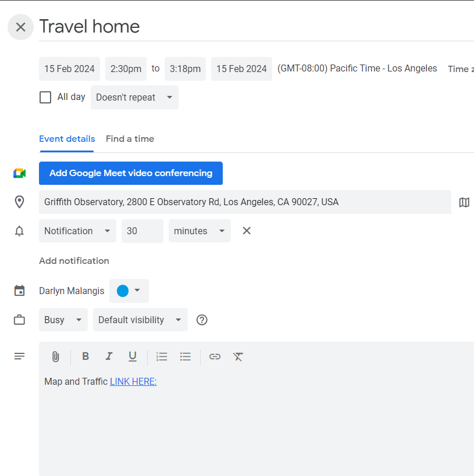Edit the notification value 30 field

[x=142, y=231]
